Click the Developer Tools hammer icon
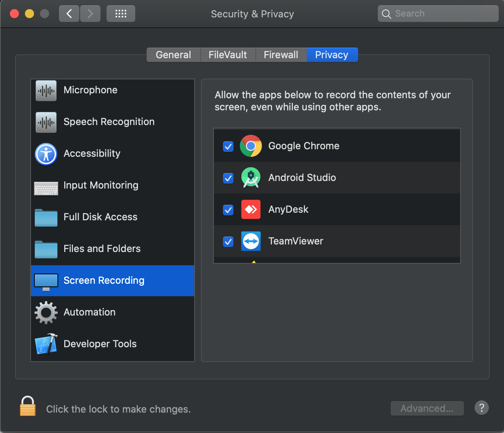This screenshot has height=433, width=504. click(x=46, y=344)
